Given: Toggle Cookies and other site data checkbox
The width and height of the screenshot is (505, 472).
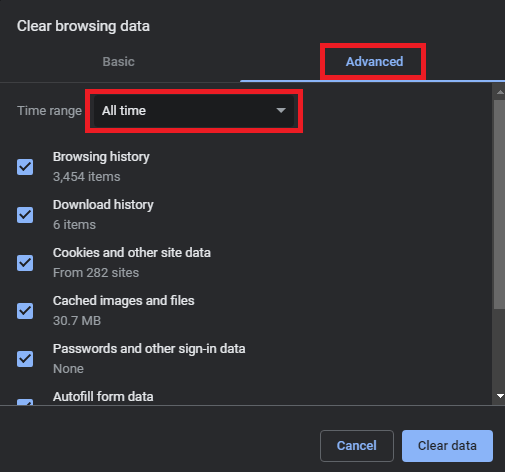Looking at the screenshot, I should click(x=25, y=263).
